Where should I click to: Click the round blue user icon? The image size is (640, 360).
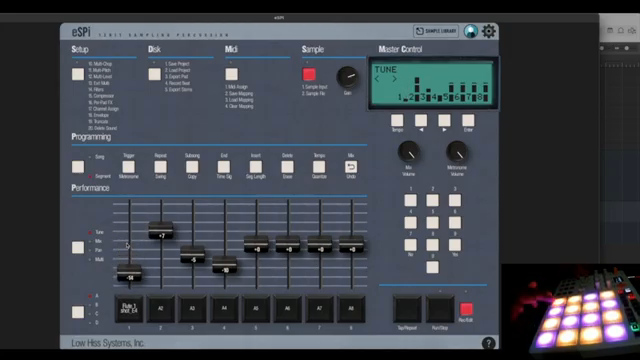coord(471,31)
